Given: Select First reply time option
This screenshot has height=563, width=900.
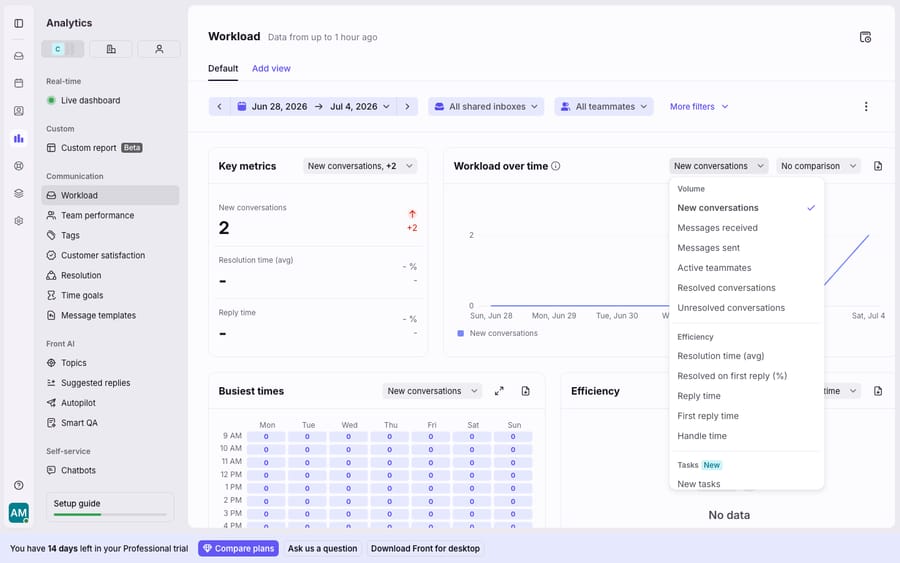Looking at the screenshot, I should [746, 416].
